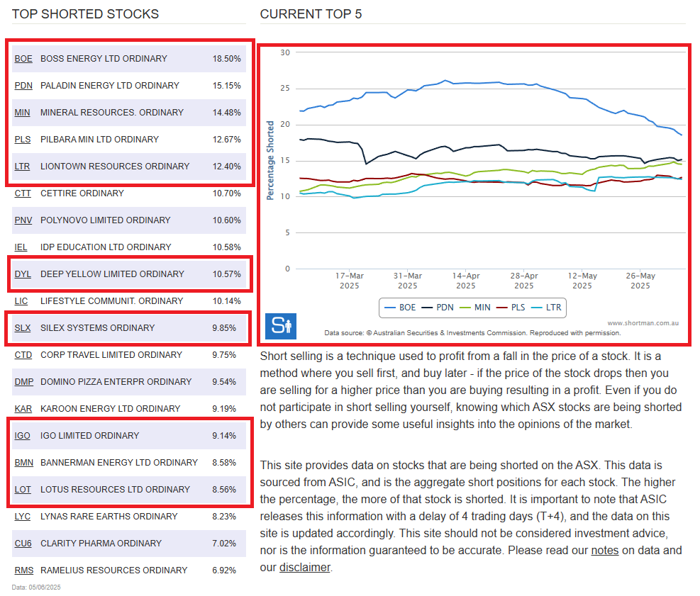Open the notes link in description
This screenshot has height=596, width=700.
[604, 551]
